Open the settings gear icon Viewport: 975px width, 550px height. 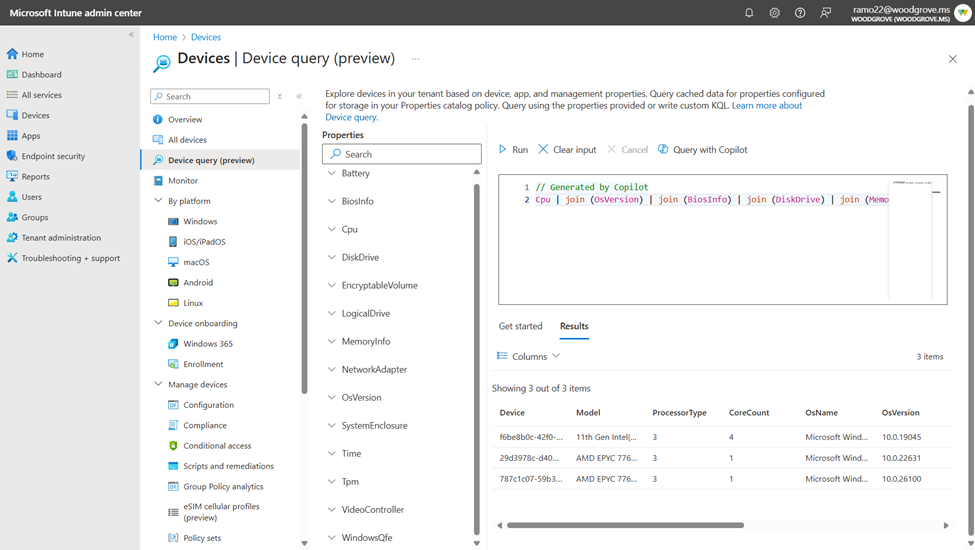coord(774,12)
